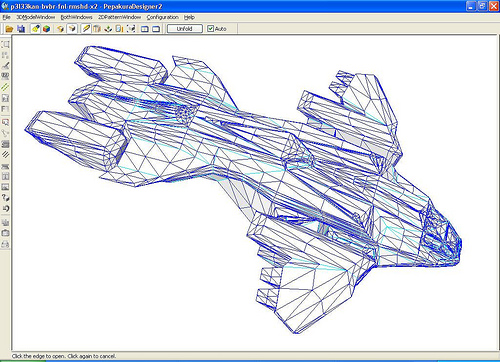The width and height of the screenshot is (500, 362).
Task: Click the printer icon at sidebar bottom
Action: coord(5,244)
